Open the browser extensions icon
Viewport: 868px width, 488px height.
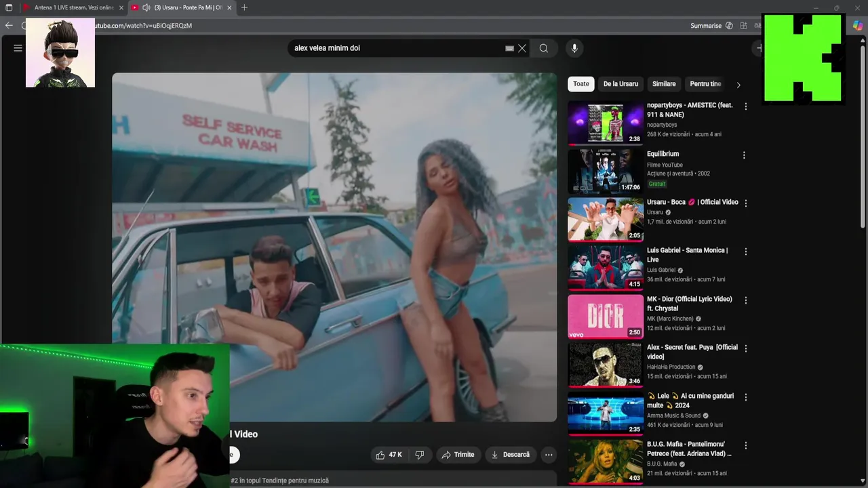[744, 26]
